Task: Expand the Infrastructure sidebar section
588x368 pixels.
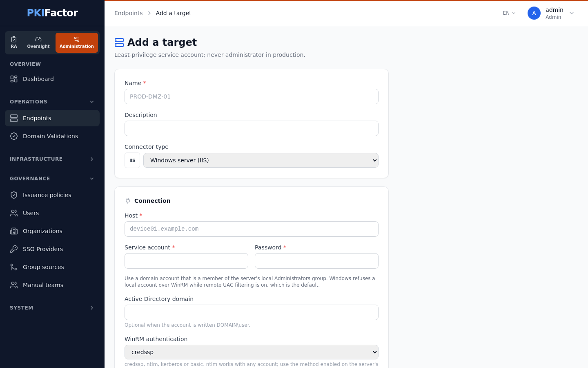Action: [52, 159]
